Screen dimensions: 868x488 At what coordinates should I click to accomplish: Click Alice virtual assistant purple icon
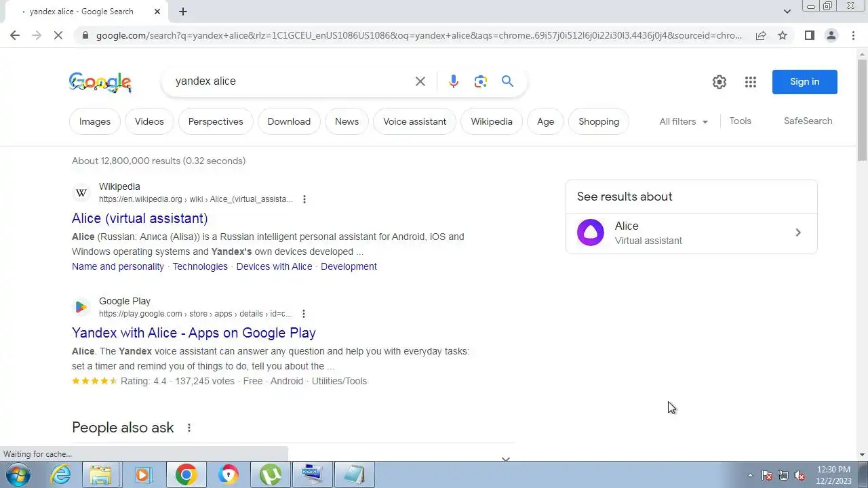[590, 232]
